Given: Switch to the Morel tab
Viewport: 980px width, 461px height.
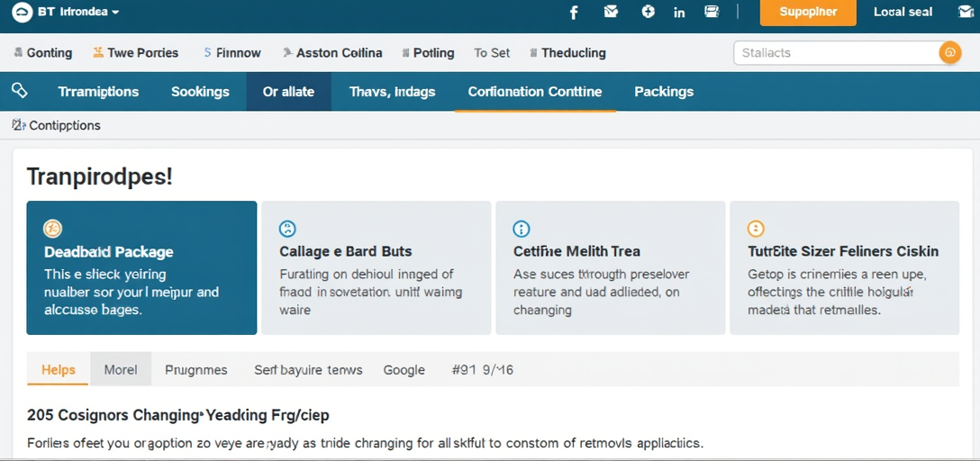Looking at the screenshot, I should coord(121,370).
